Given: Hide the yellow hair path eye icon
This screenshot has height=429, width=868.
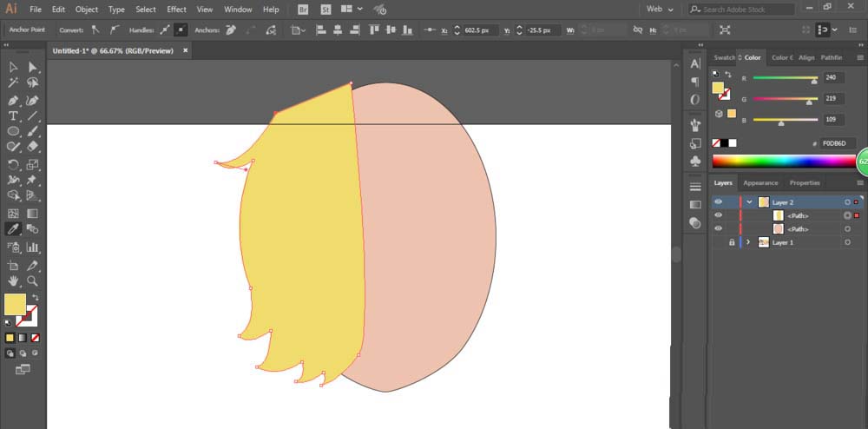Looking at the screenshot, I should 719,215.
